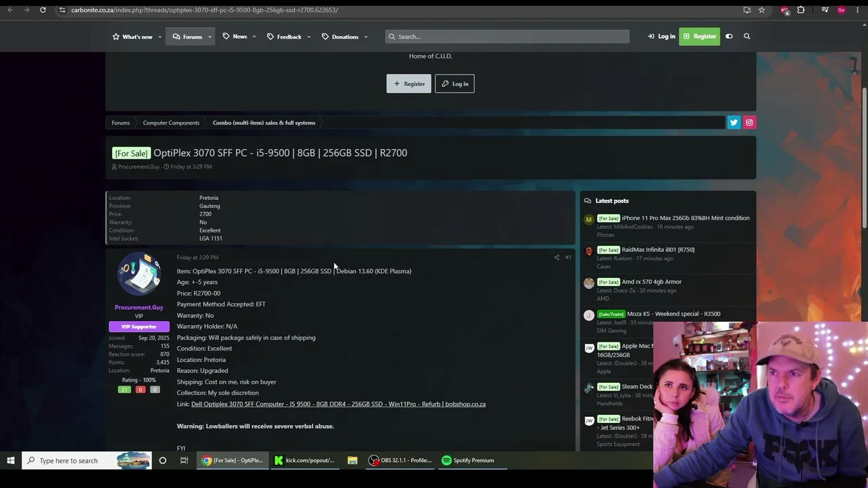The height and width of the screenshot is (488, 868).
Task: Open the Feedback navigation item
Action: [x=284, y=37]
